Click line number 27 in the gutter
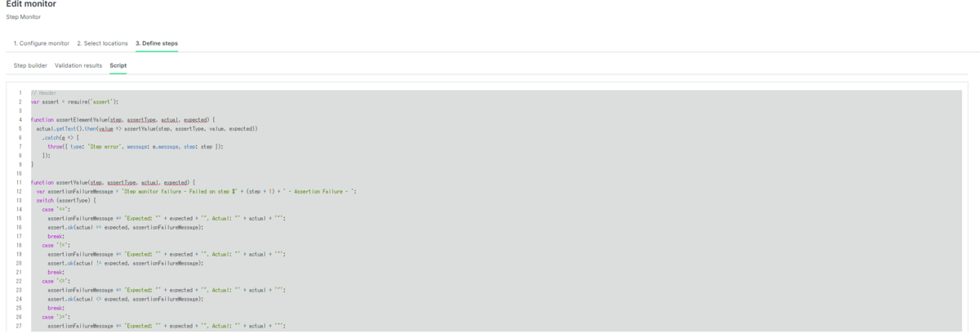This screenshot has height=334, width=980. click(18, 326)
